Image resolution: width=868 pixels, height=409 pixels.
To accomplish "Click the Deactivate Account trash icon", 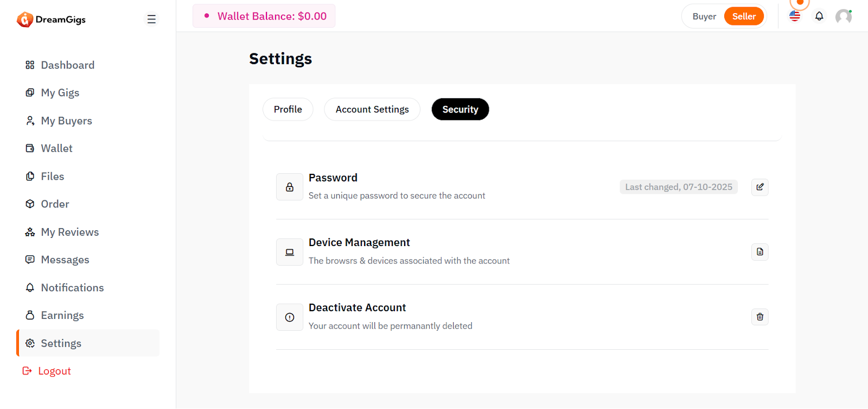I will [x=759, y=317].
